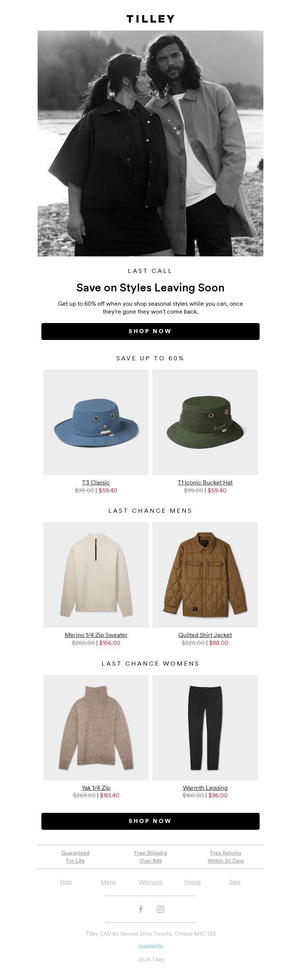Click the T1 Iconic Bucket Hat title link
This screenshot has width=301, height=980.
tap(205, 482)
